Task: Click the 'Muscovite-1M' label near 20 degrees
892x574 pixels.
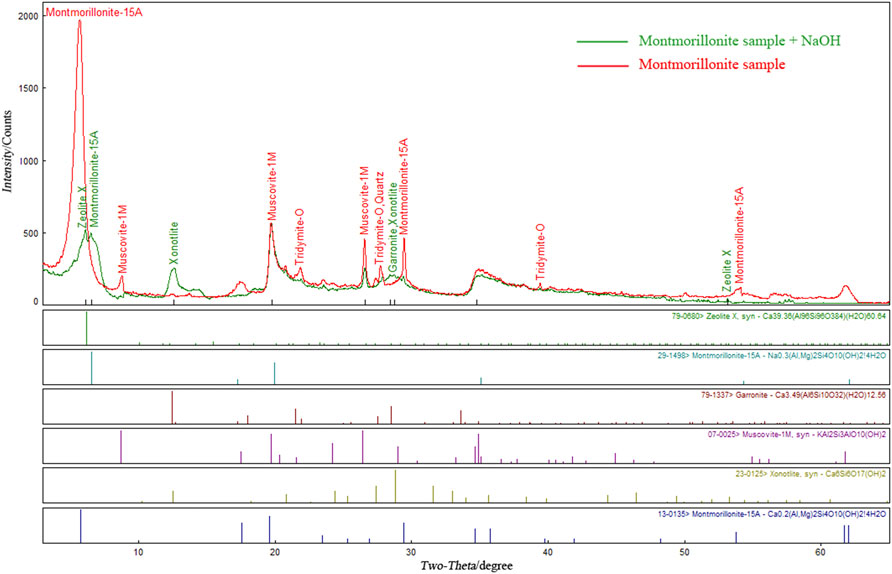Action: 272,186
